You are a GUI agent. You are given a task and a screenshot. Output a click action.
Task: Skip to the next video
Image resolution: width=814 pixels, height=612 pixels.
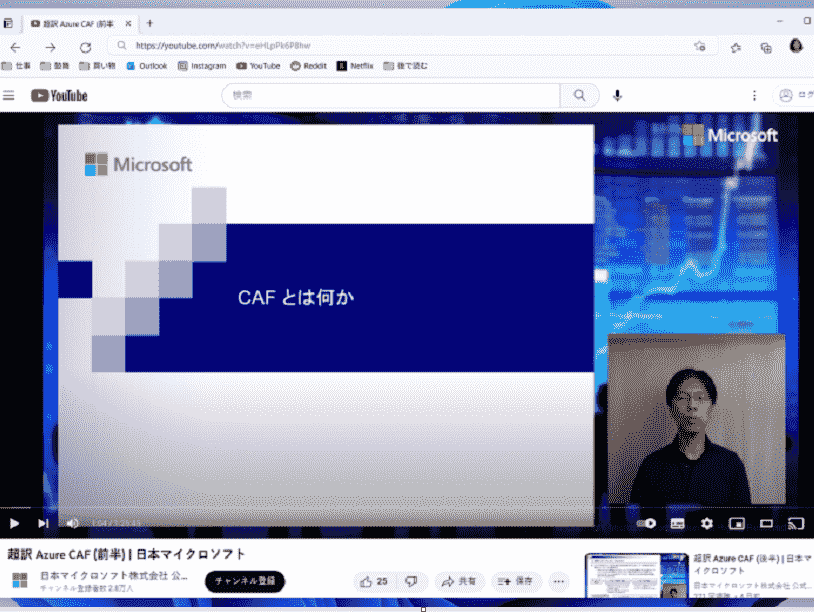point(43,523)
